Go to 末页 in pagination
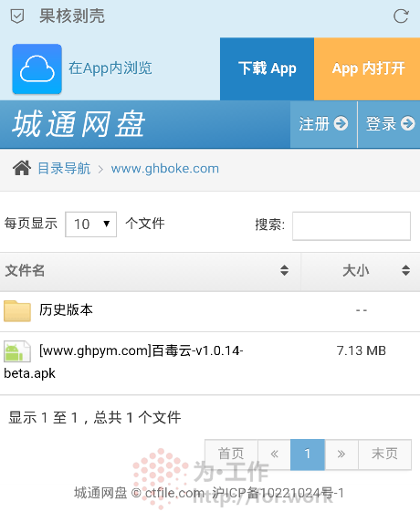Screen dimensions: 420x512 point(384,455)
